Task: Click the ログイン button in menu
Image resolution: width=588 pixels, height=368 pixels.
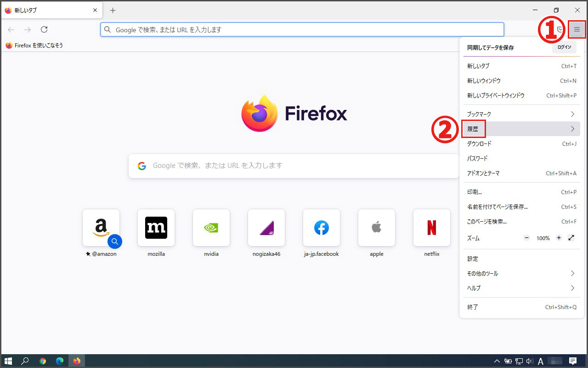Action: [x=564, y=47]
